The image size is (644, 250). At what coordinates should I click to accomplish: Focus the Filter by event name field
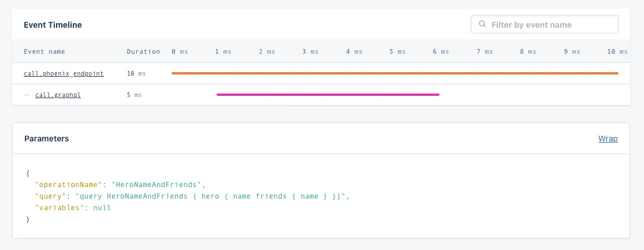pos(544,25)
